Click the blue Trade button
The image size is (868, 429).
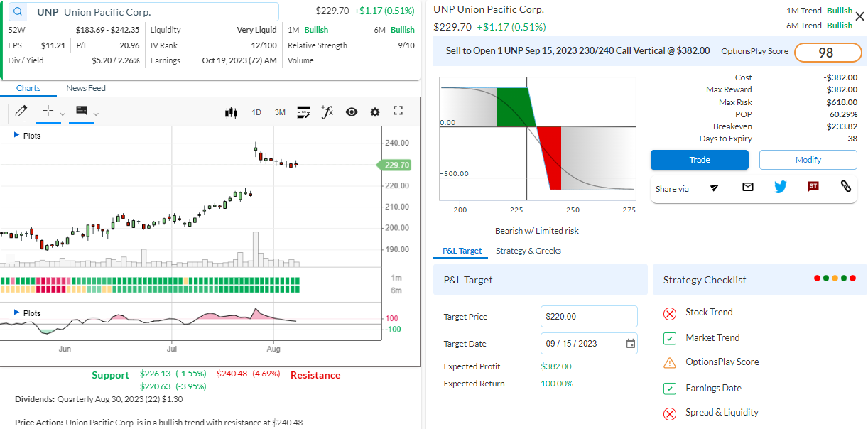click(700, 160)
